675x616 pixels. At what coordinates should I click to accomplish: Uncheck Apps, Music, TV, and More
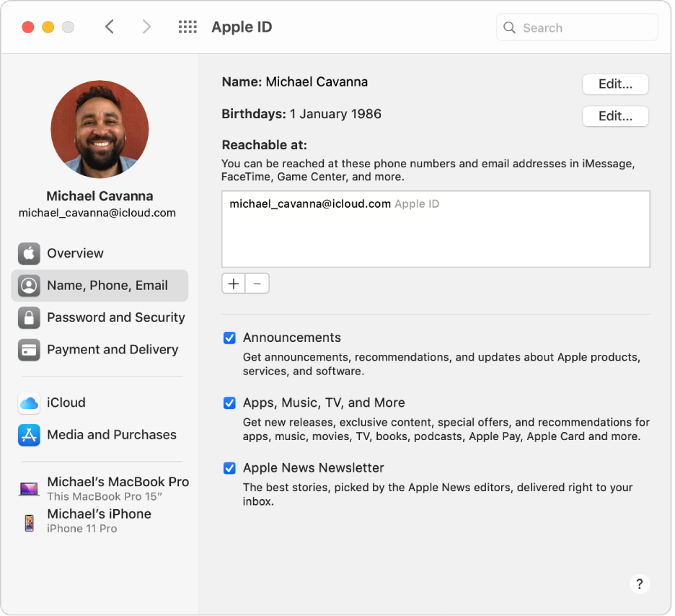229,403
